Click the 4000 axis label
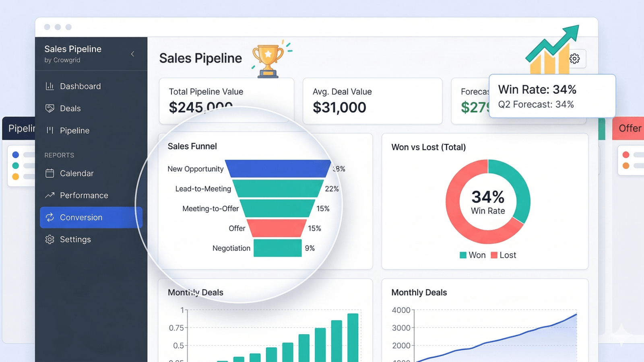644x362 pixels. [401, 310]
